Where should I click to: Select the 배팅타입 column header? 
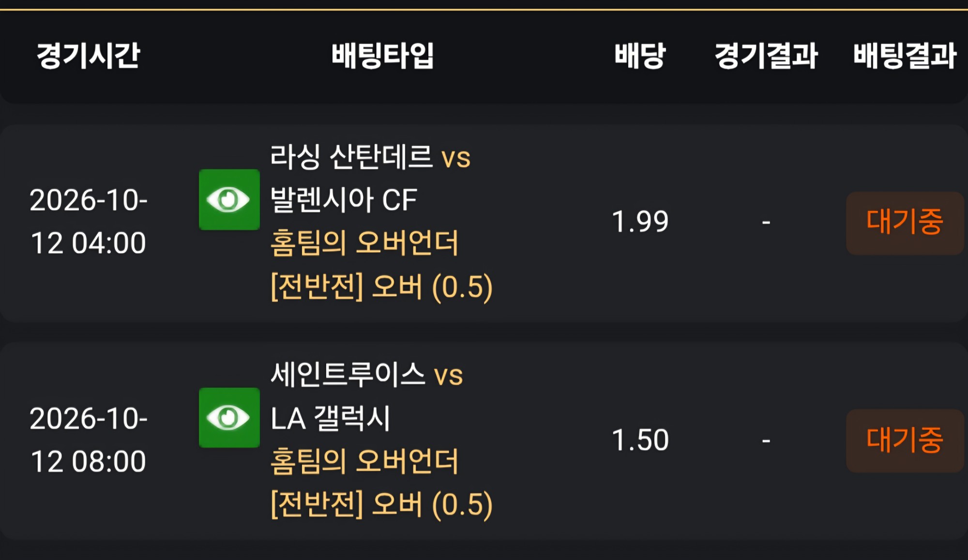click(382, 55)
